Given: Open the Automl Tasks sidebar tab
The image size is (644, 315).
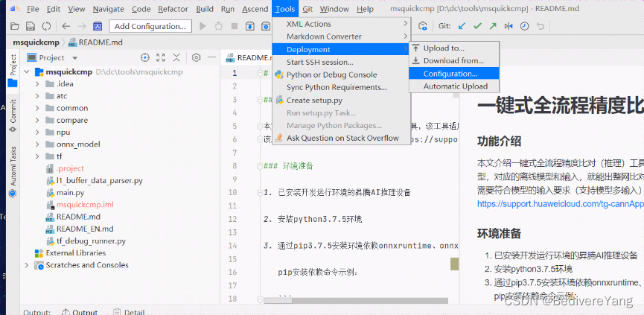Looking at the screenshot, I should pyautogui.click(x=13, y=172).
